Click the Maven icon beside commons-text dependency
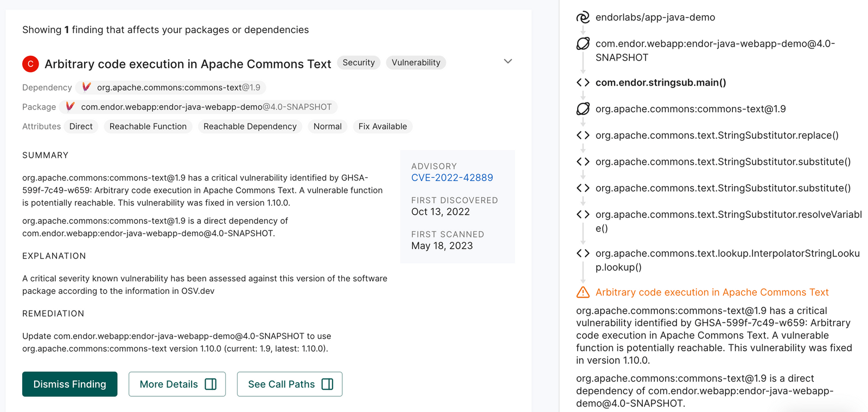The height and width of the screenshot is (412, 868). (86, 87)
